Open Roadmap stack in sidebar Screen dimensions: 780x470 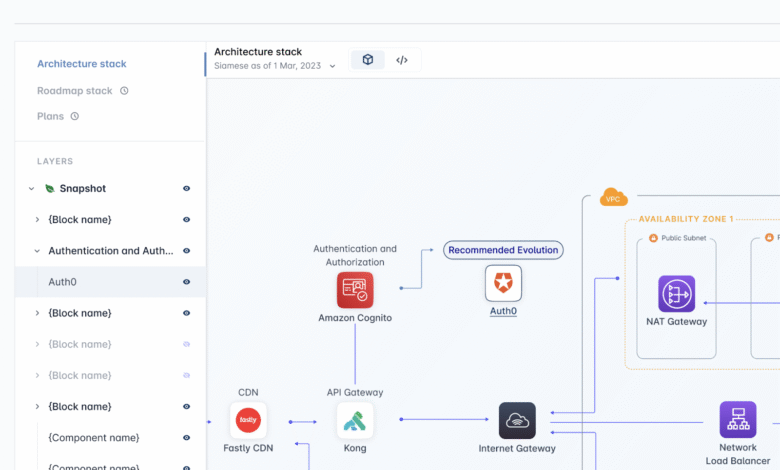75,91
